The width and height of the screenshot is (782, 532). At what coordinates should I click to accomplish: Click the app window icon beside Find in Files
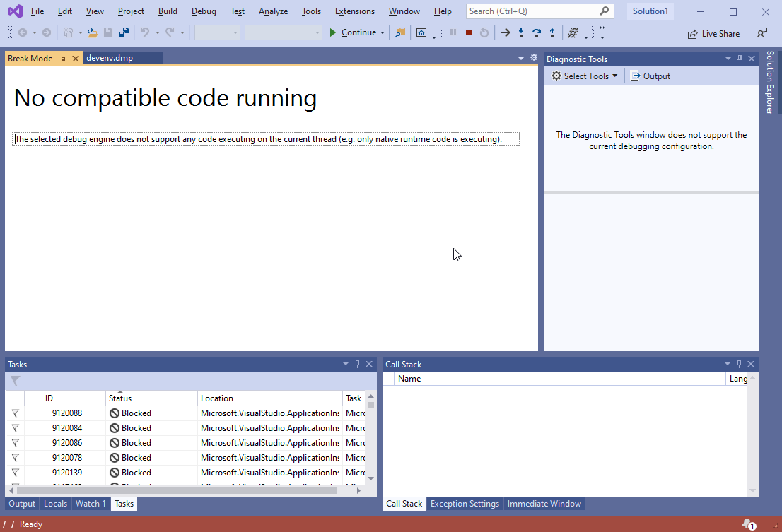point(421,33)
